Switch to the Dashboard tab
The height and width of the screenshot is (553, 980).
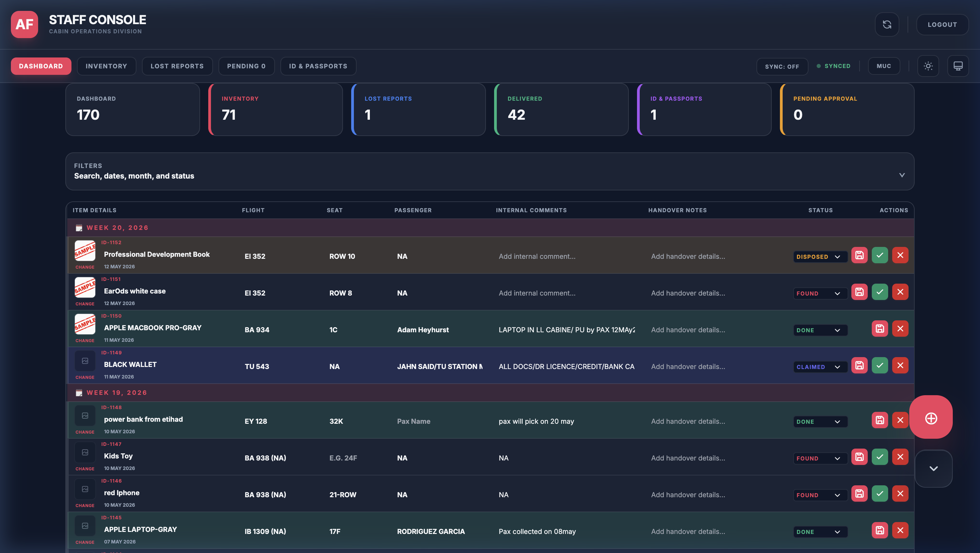tap(41, 66)
